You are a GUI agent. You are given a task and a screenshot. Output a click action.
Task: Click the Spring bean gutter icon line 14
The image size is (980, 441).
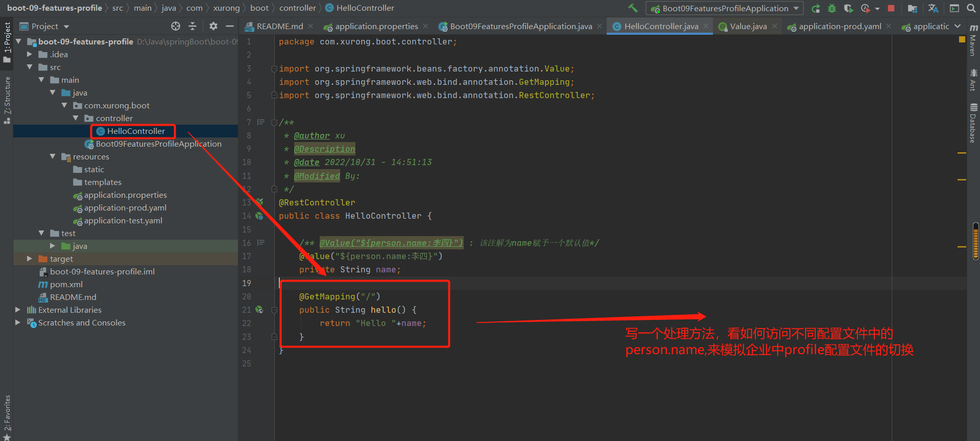(259, 216)
